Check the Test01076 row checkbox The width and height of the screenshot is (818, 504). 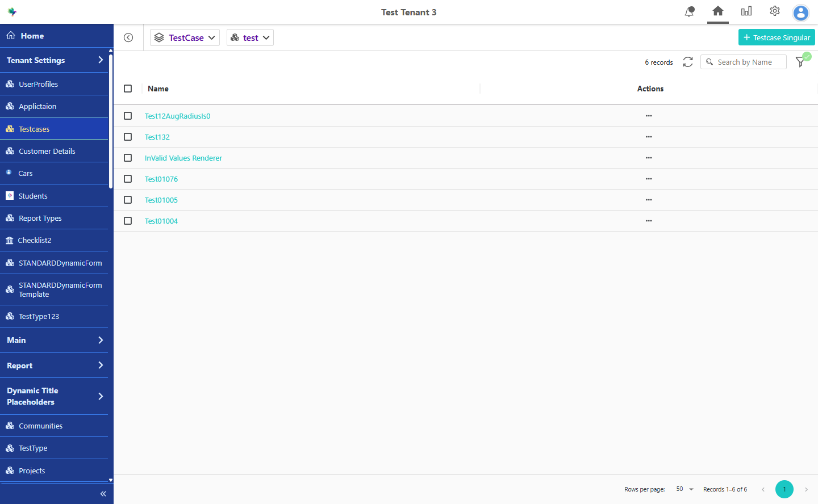point(128,179)
